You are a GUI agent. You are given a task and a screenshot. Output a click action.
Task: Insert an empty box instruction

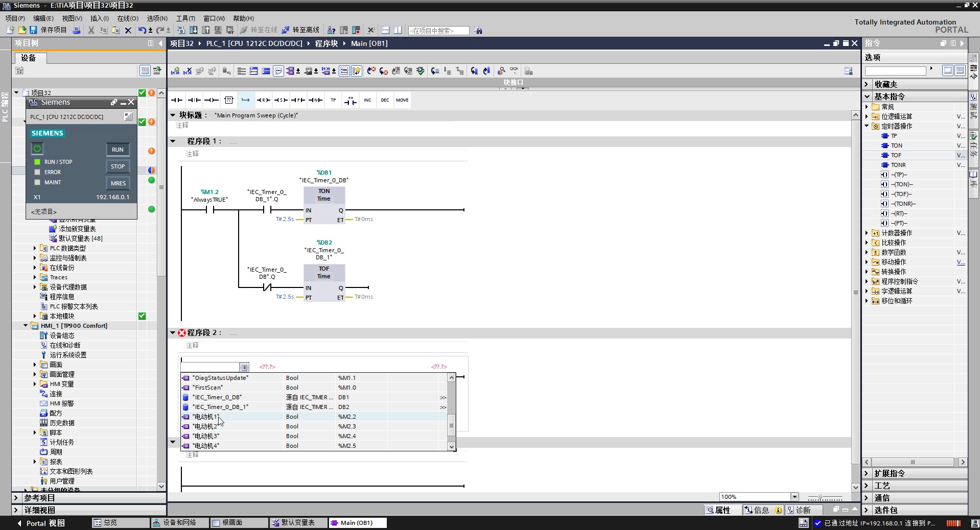(x=228, y=100)
